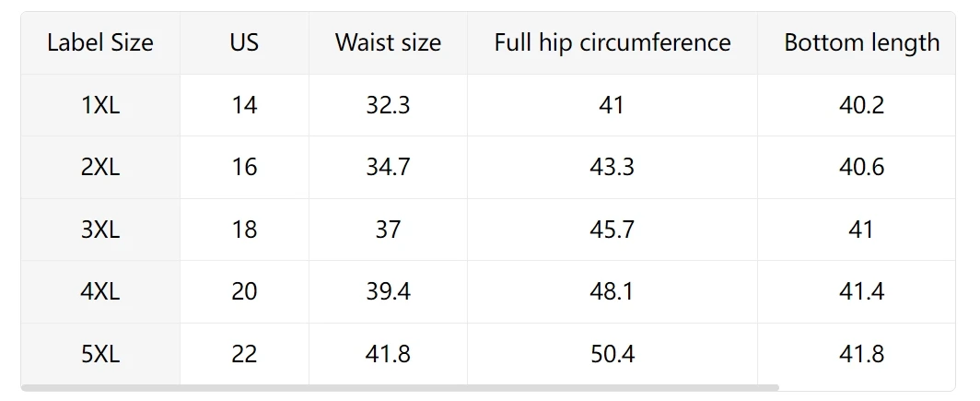
Task: Select the Bottom length column header
Action: [x=862, y=42]
